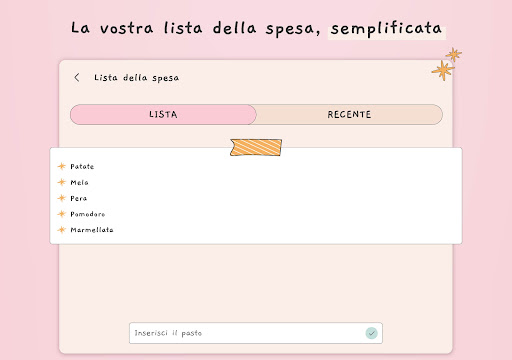Select the Patate list item
Viewport: 512px width, 360px height.
pyautogui.click(x=82, y=166)
